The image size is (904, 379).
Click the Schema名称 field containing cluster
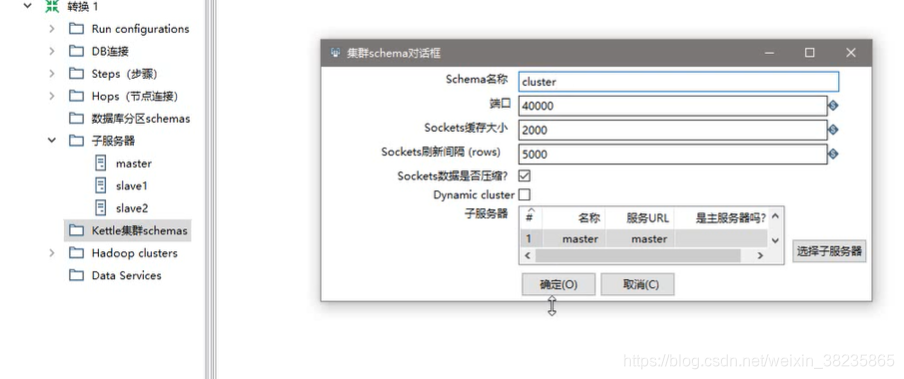679,82
